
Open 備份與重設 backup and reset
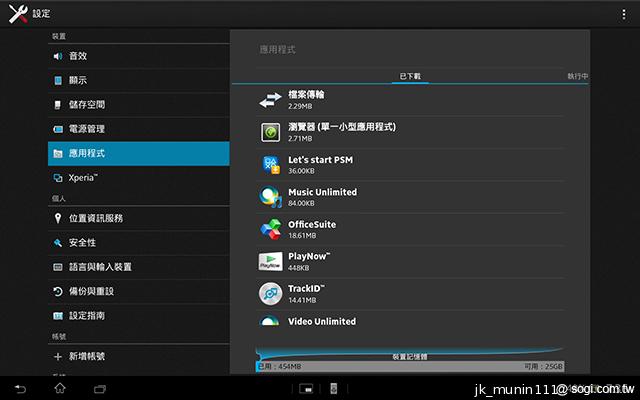coord(139,291)
